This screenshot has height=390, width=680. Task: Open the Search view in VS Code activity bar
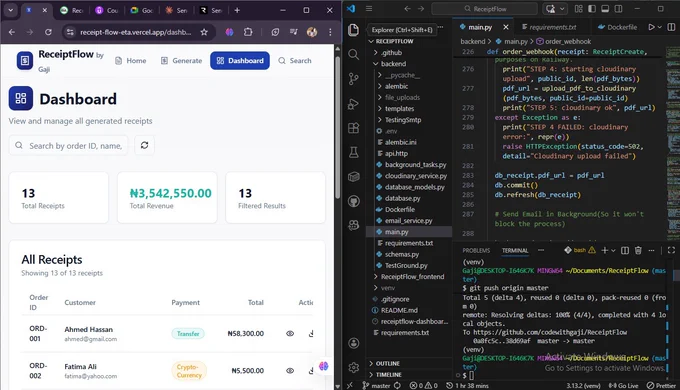(x=353, y=54)
